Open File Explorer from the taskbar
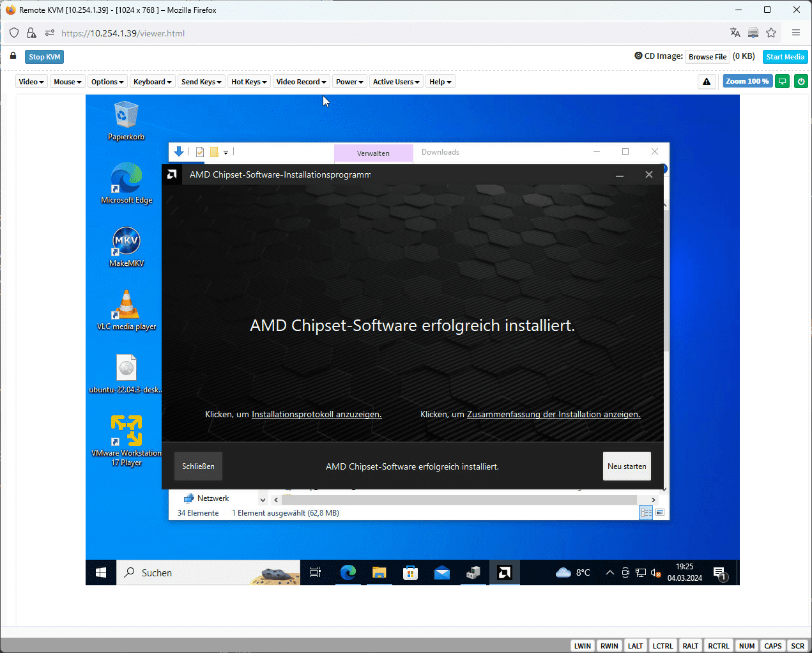The width and height of the screenshot is (812, 653). 379,572
